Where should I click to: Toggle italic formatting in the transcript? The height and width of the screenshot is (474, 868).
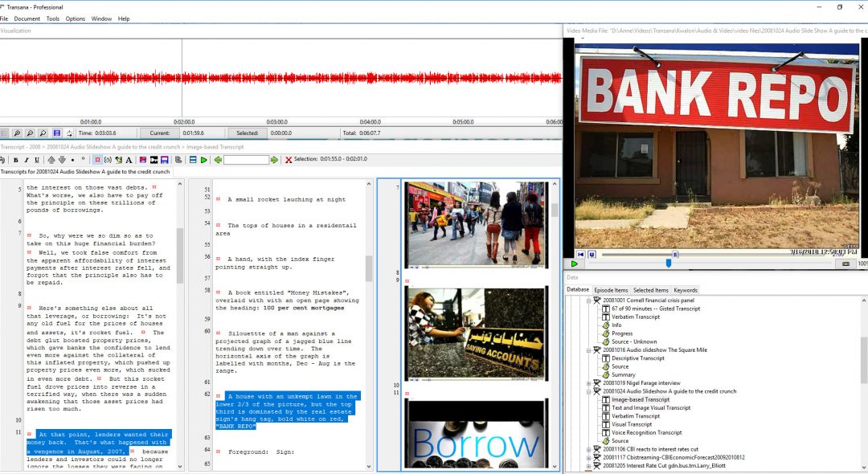point(26,160)
